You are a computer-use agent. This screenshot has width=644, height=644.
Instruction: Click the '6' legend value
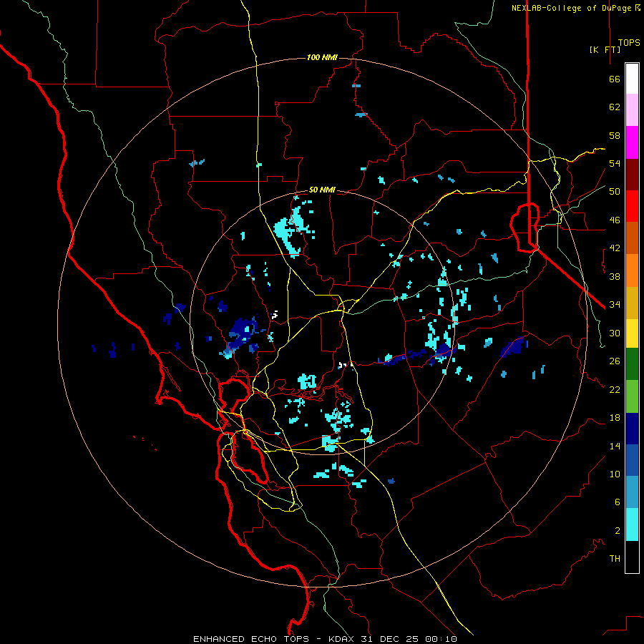[618, 502]
